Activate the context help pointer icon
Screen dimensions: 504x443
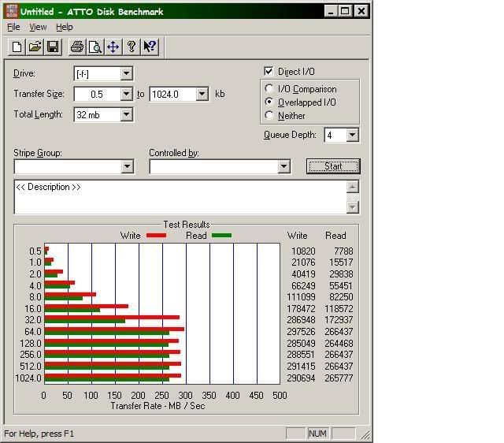[x=150, y=47]
